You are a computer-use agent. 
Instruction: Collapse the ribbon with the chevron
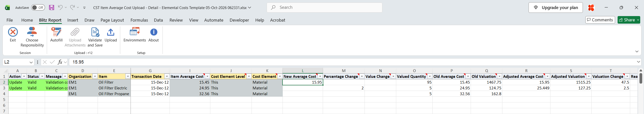pos(637,51)
